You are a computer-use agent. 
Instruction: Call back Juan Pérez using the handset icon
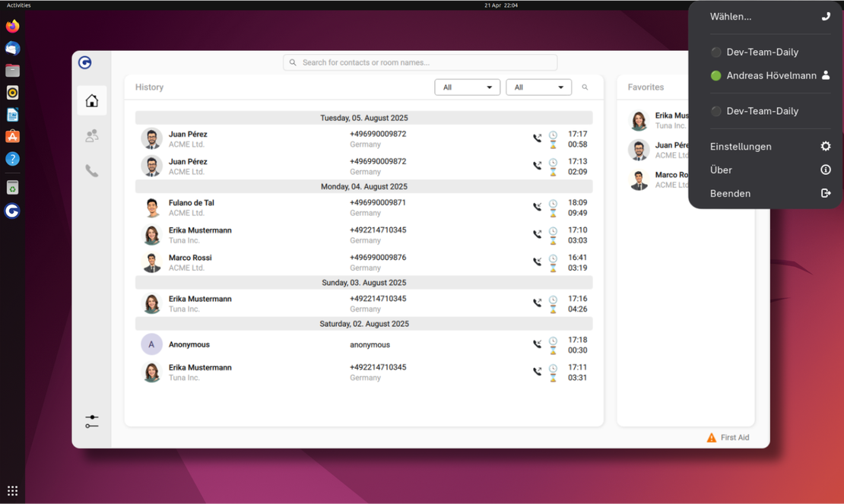537,138
